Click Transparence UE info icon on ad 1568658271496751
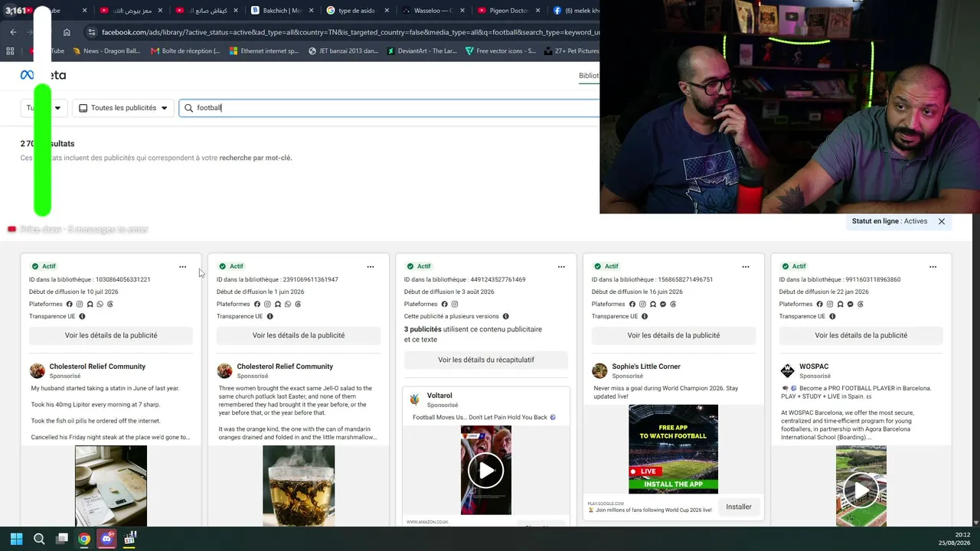This screenshot has height=551, width=980. point(645,316)
